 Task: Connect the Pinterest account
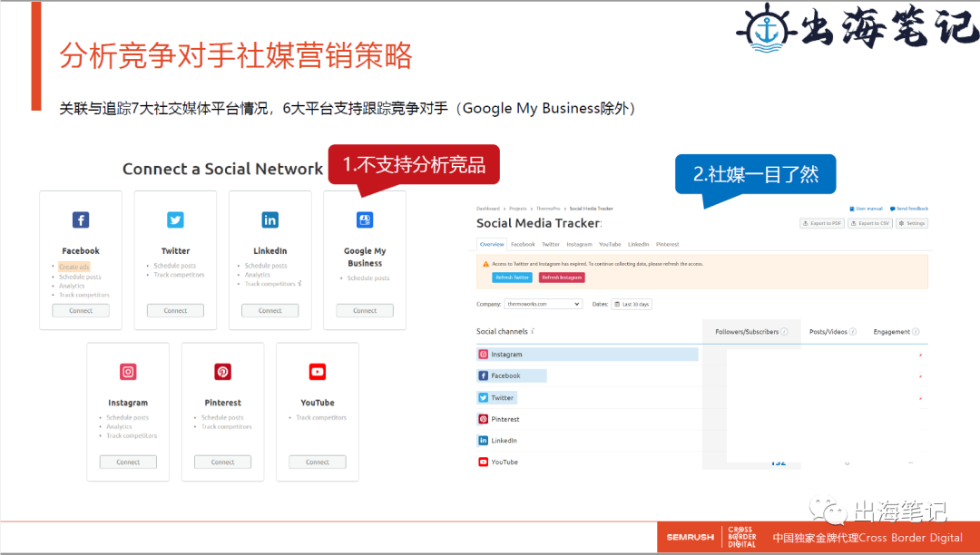222,462
